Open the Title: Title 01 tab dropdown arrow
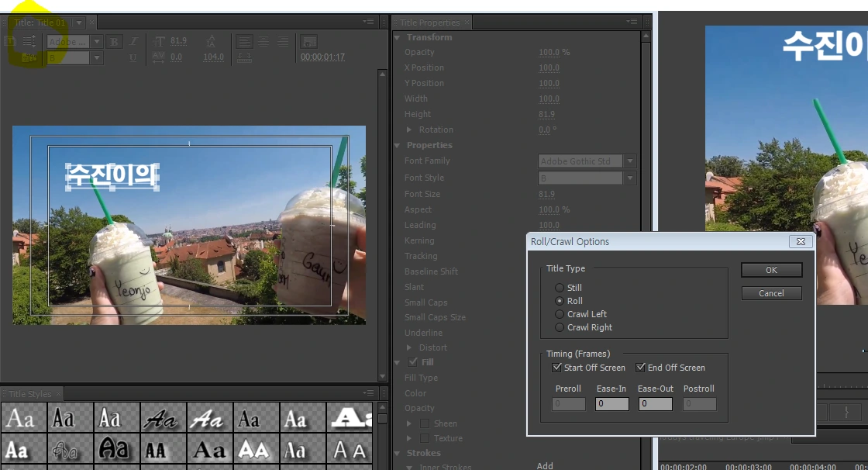Viewport: 868px width, 470px height. 79,22
